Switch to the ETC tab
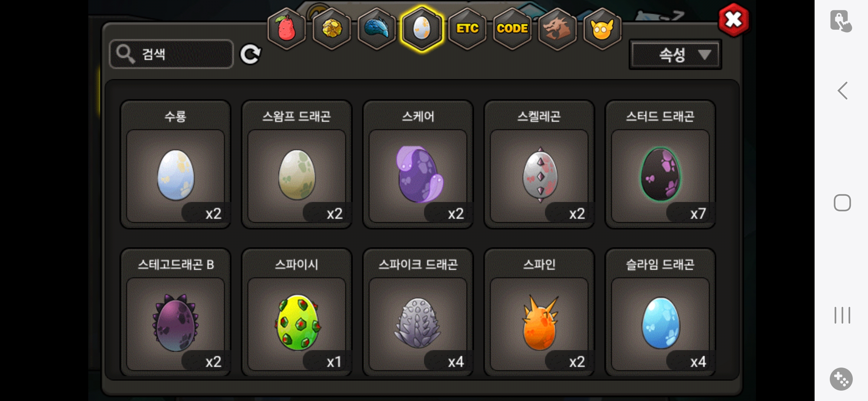The width and height of the screenshot is (868, 401). (467, 29)
